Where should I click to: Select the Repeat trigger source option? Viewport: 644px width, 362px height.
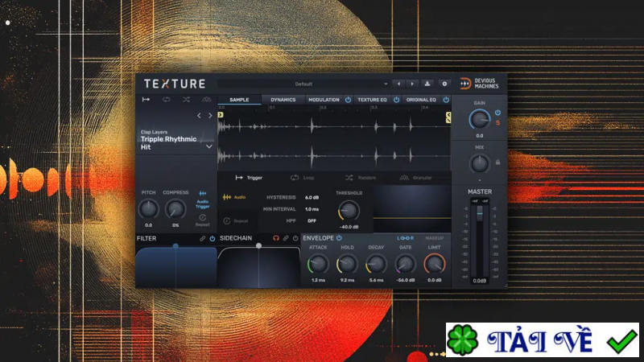236,220
